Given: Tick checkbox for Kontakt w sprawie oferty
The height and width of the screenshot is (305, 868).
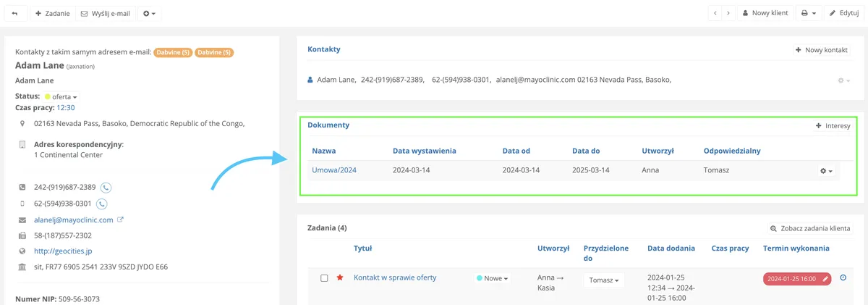Looking at the screenshot, I should [324, 278].
